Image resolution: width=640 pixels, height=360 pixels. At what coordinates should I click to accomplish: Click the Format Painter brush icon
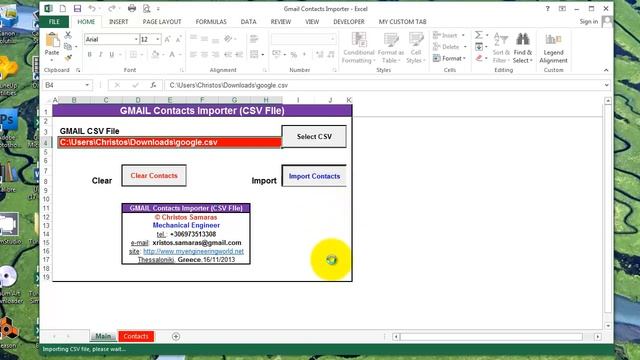68,58
